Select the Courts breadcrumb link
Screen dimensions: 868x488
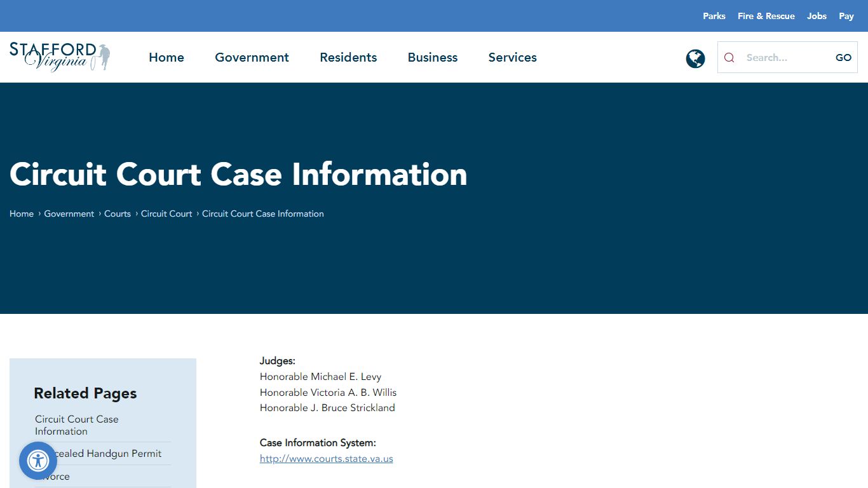pyautogui.click(x=118, y=213)
